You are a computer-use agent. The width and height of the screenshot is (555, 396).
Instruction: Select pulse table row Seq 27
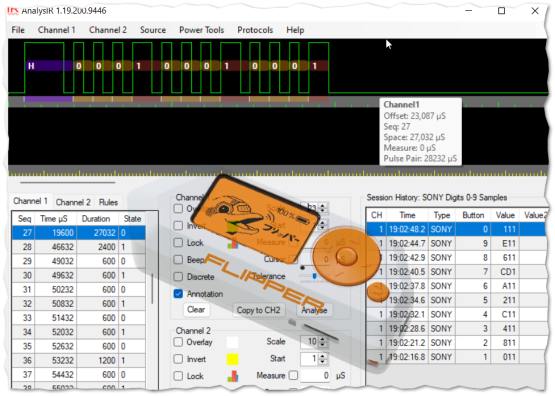pyautogui.click(x=79, y=233)
